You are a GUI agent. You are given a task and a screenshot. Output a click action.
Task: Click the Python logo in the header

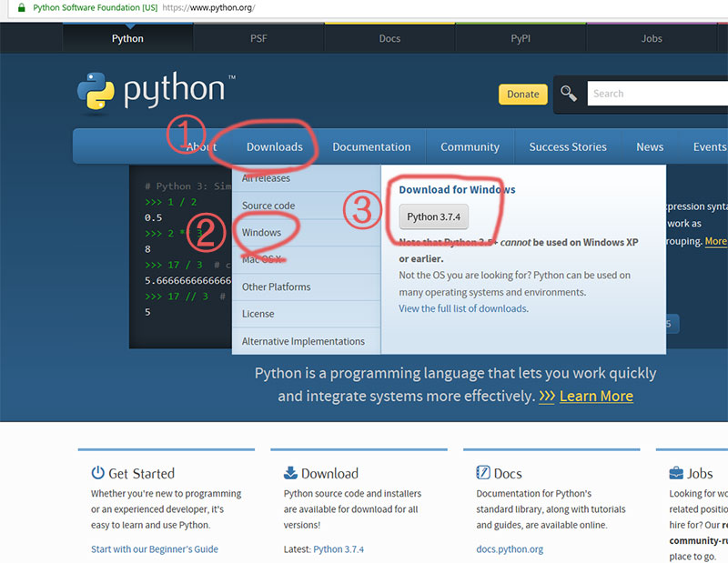click(156, 92)
